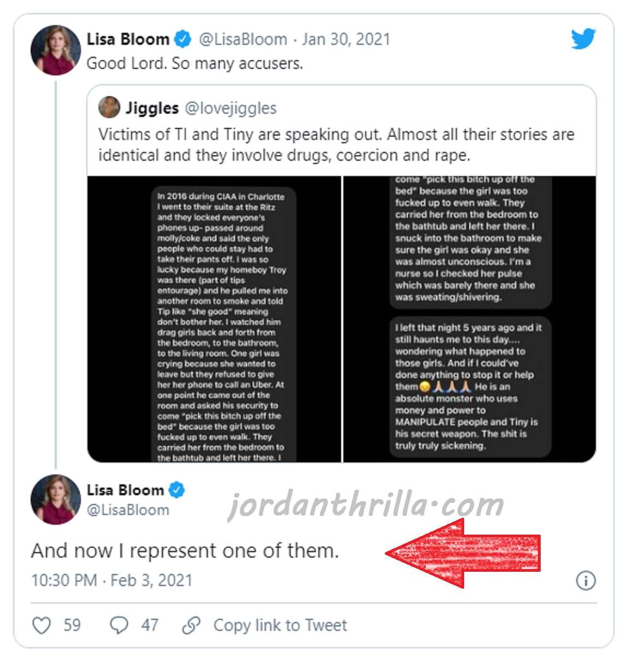The image size is (644, 668).
Task: Click verified badge beside lower Lisa Bloom name
Action: coord(176,490)
